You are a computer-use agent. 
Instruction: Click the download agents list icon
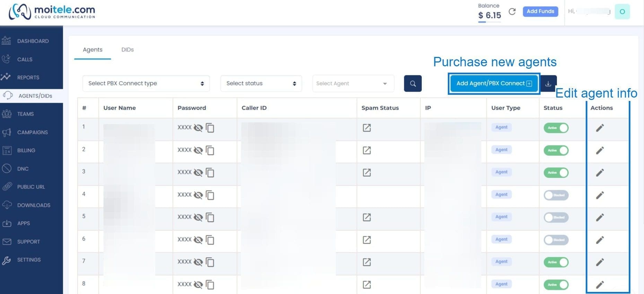pyautogui.click(x=548, y=84)
